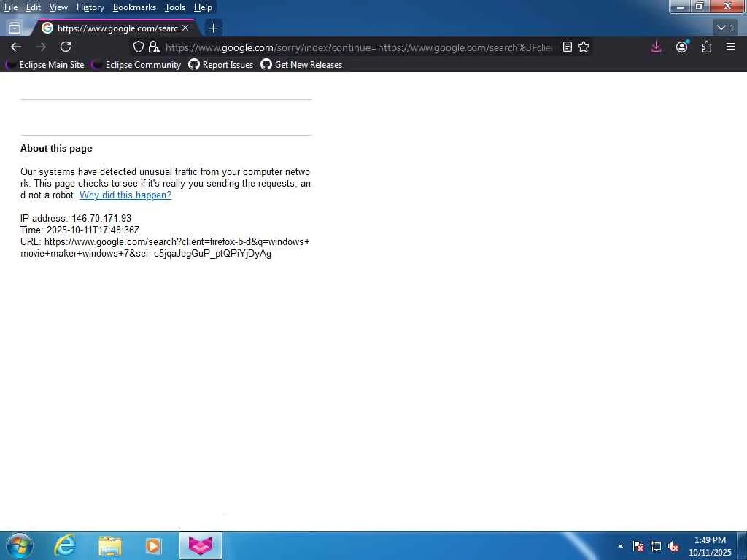Viewport: 747px width, 560px height.
Task: Open the File menu
Action: [x=11, y=7]
